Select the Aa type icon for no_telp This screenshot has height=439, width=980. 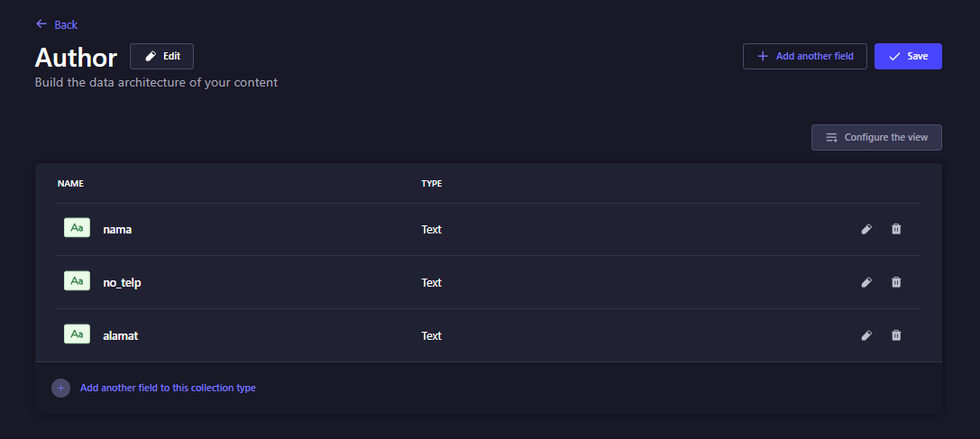click(x=77, y=281)
